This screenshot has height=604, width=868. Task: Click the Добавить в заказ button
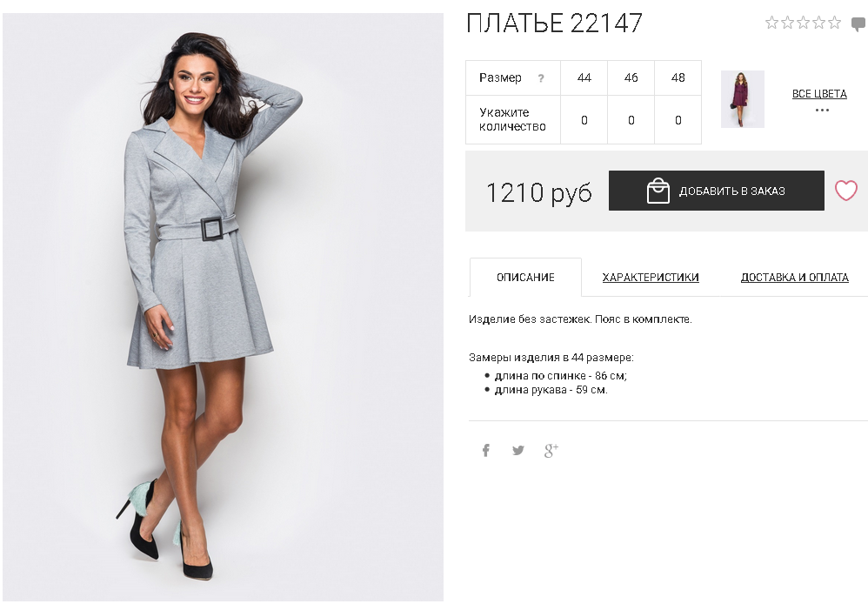[717, 191]
